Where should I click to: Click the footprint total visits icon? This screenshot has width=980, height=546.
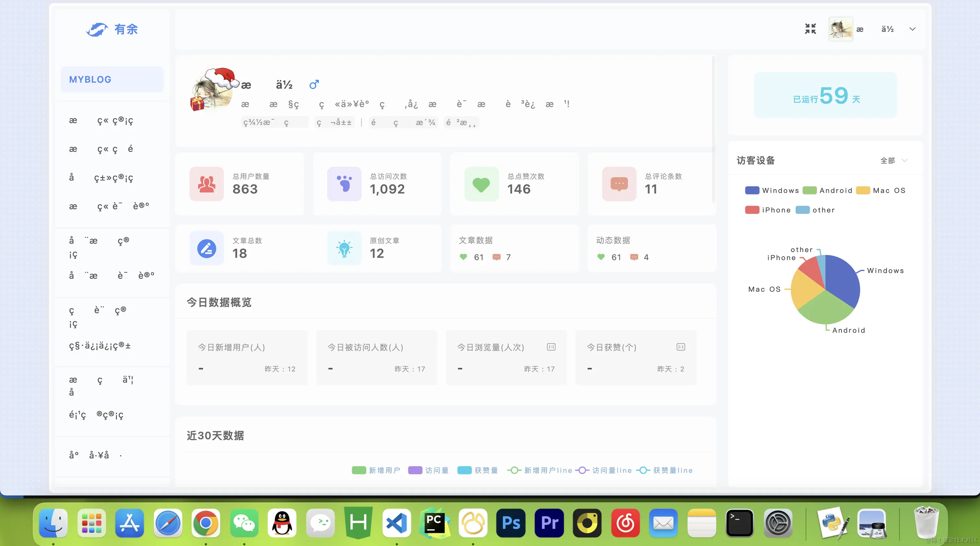(x=344, y=184)
